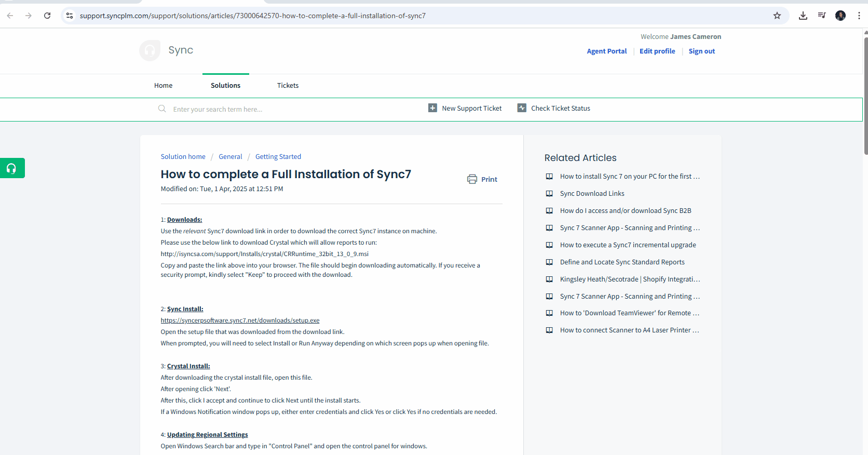Bookmark this page with star icon

pos(777,16)
